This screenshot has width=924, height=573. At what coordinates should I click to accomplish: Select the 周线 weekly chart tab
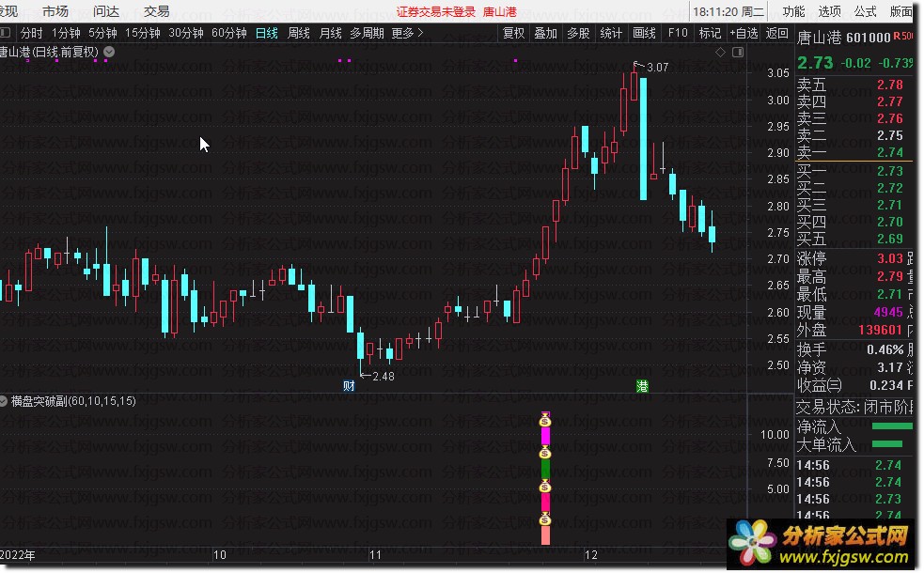coord(298,33)
